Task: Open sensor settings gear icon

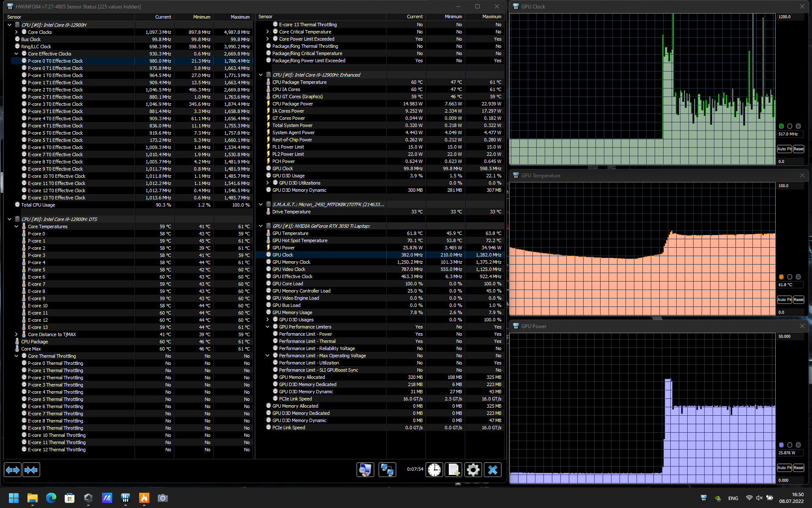Action: point(473,469)
